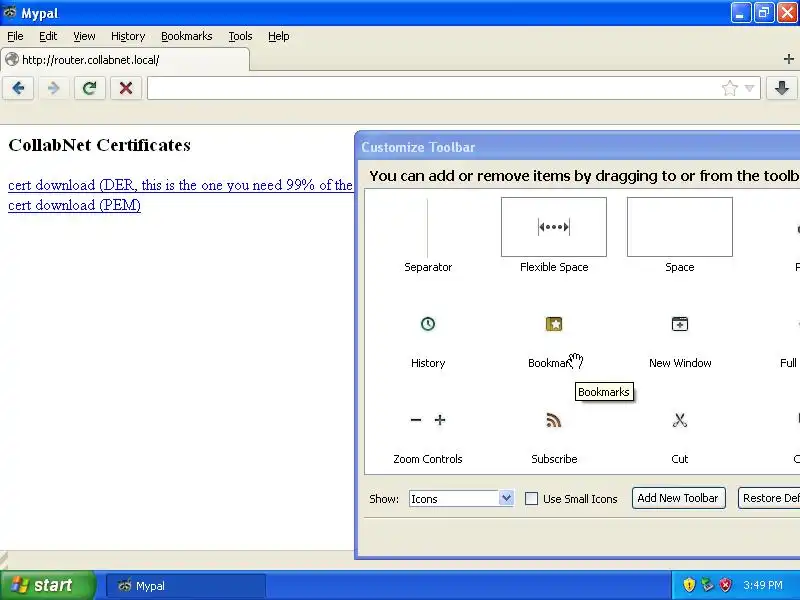Open the cert download (DER) link

(x=181, y=185)
